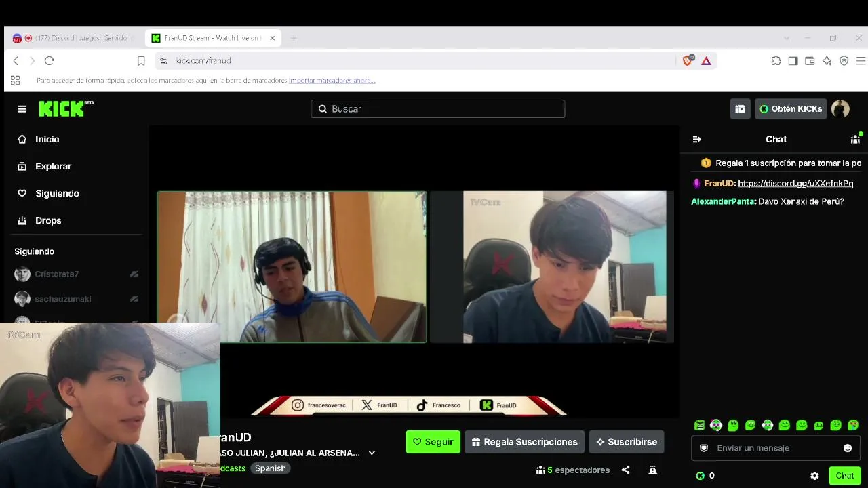This screenshot has height=488, width=868.
Task: Open the tab search dropdown arrow
Action: [787, 38]
